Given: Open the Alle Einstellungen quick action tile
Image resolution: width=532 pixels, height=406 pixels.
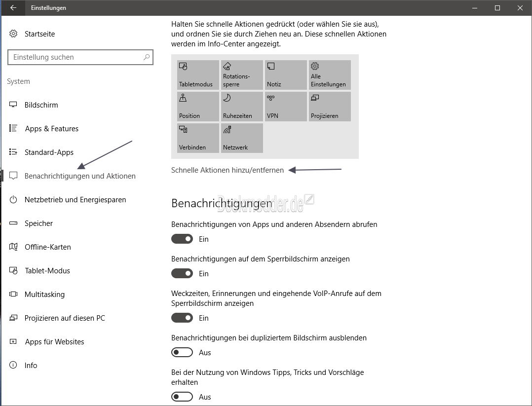Looking at the screenshot, I should [330, 74].
